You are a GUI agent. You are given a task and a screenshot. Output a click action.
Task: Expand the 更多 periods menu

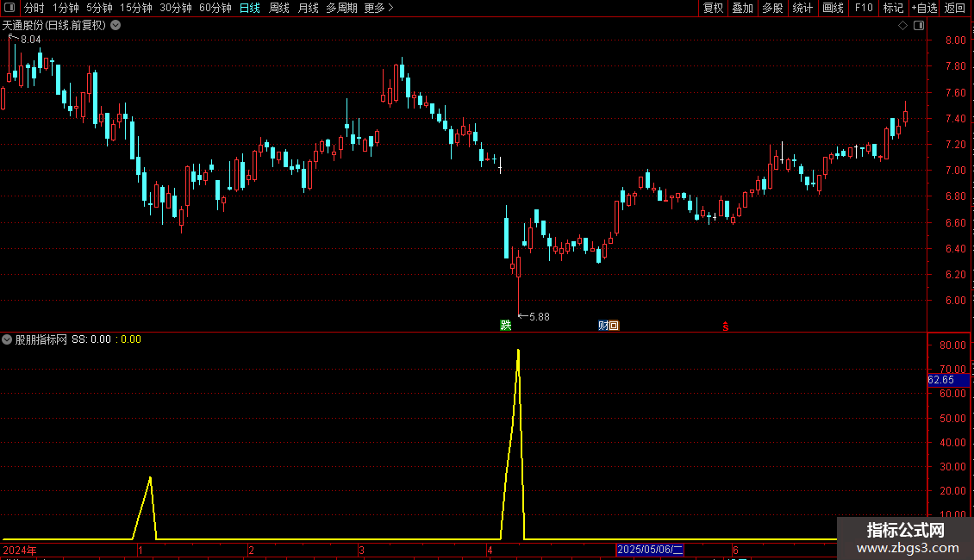[378, 8]
